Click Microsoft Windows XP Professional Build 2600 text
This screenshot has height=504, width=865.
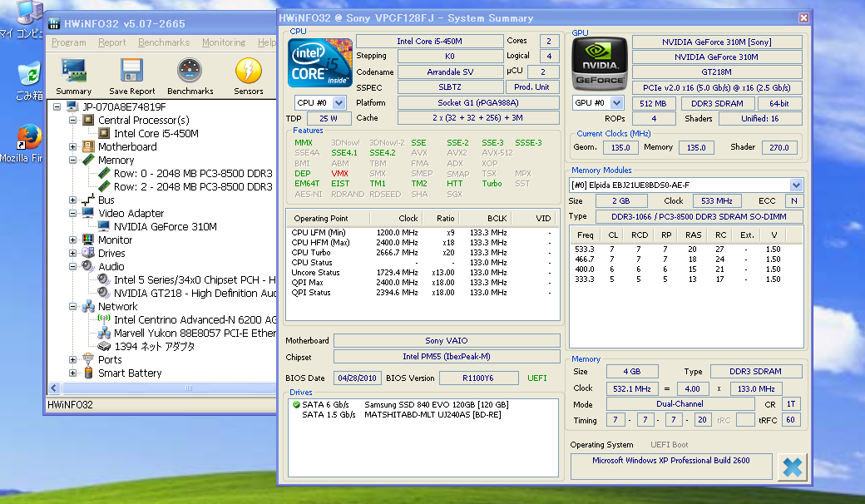coord(671,461)
